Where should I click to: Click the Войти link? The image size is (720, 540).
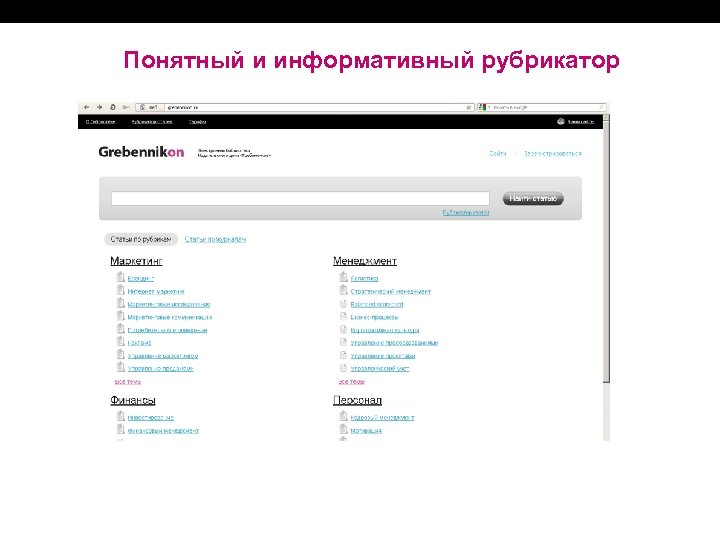coord(498,153)
